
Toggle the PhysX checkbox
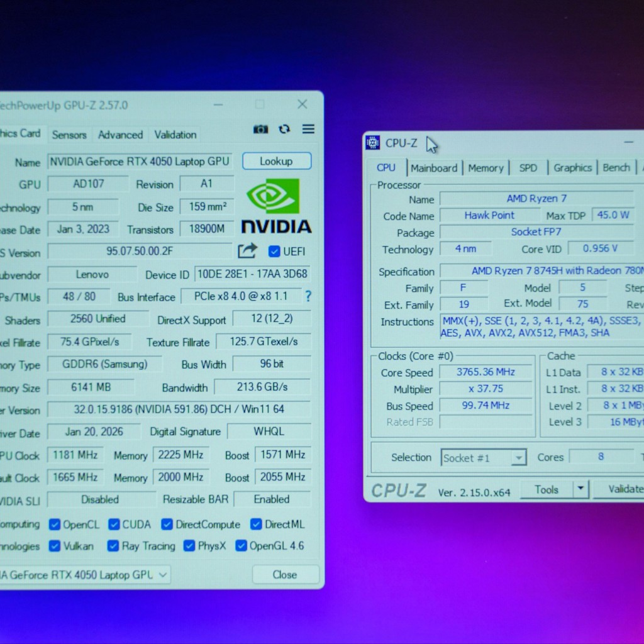point(189,545)
